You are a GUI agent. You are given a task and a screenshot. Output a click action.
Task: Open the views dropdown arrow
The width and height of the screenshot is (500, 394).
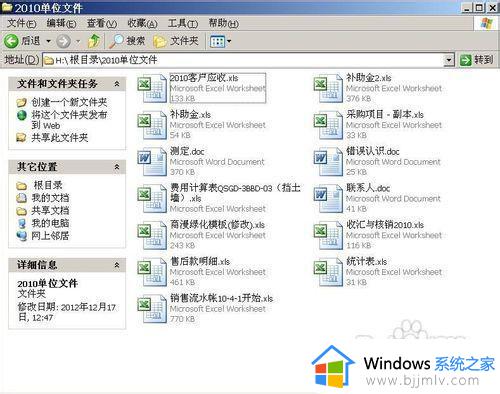tap(229, 42)
